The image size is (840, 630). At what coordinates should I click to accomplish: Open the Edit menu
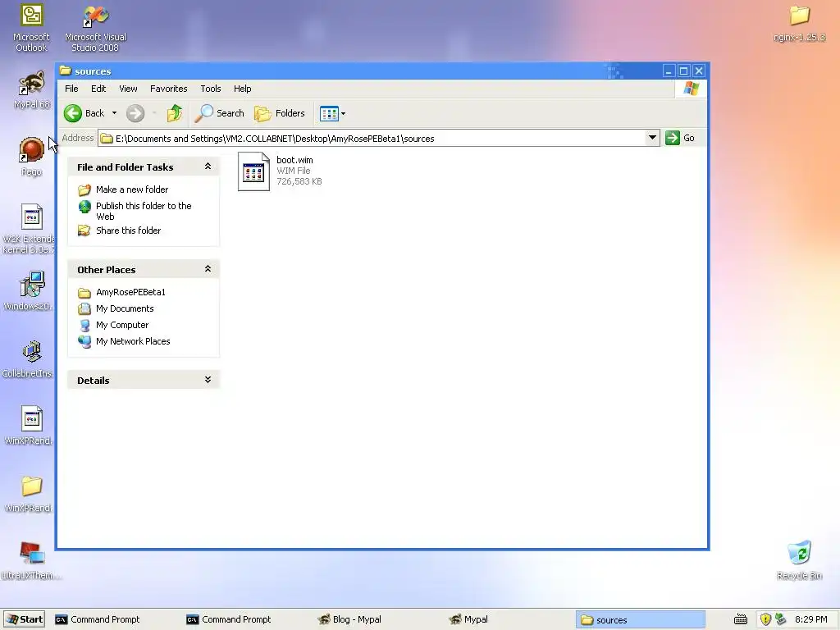coord(98,89)
